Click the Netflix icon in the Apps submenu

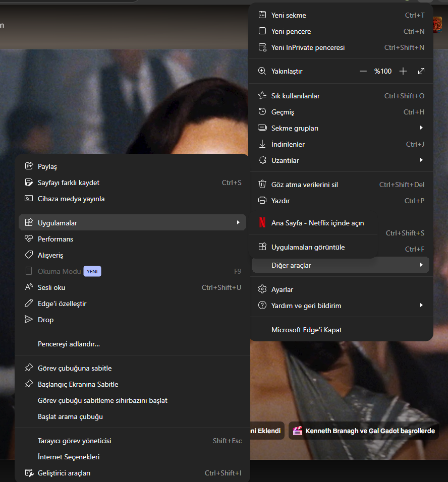pyautogui.click(x=262, y=222)
